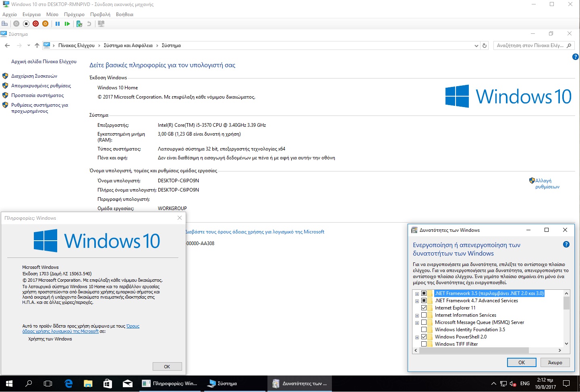Open the Windows Start menu
The width and height of the screenshot is (580, 392).
point(9,384)
